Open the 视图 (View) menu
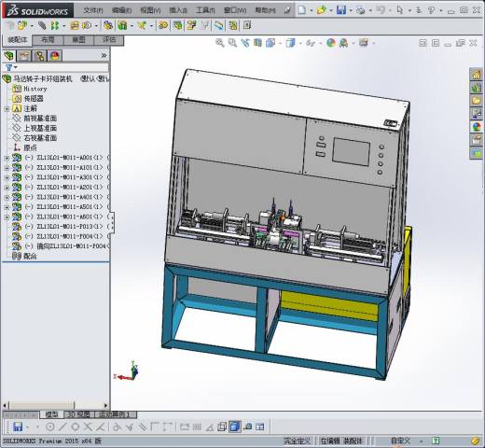Image resolution: width=485 pixels, height=448 pixels. tap(150, 10)
